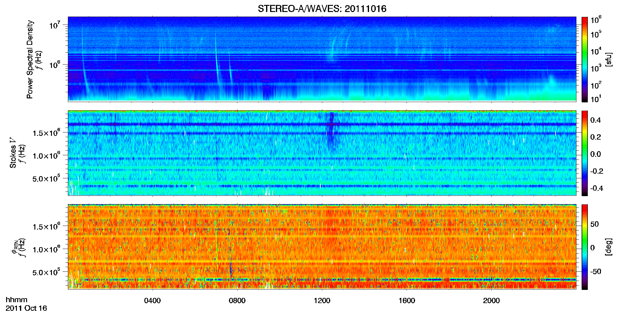Click the 2000 time axis label

tap(491, 301)
